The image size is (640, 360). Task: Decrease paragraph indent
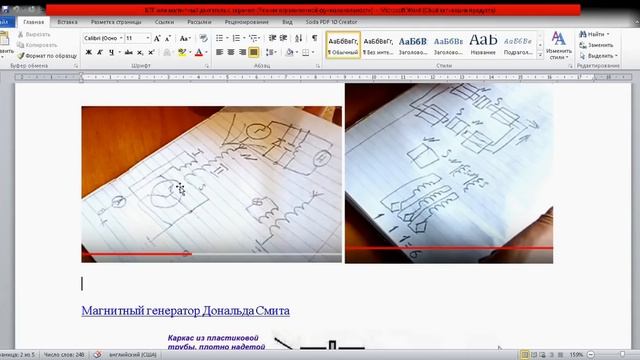272,38
